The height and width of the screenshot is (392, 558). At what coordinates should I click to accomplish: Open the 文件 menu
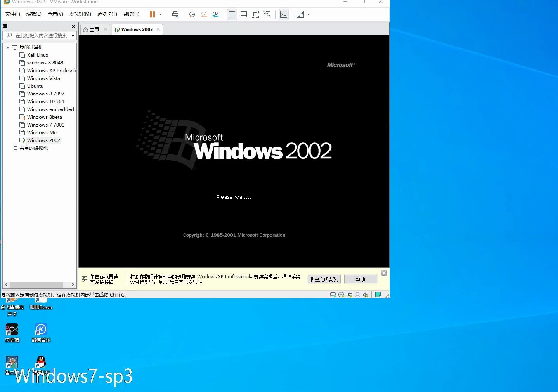tap(12, 14)
